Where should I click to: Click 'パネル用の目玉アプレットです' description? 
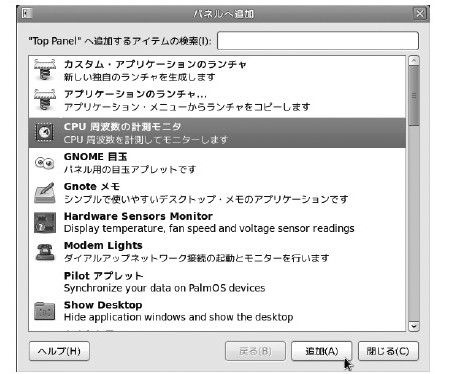coord(130,169)
